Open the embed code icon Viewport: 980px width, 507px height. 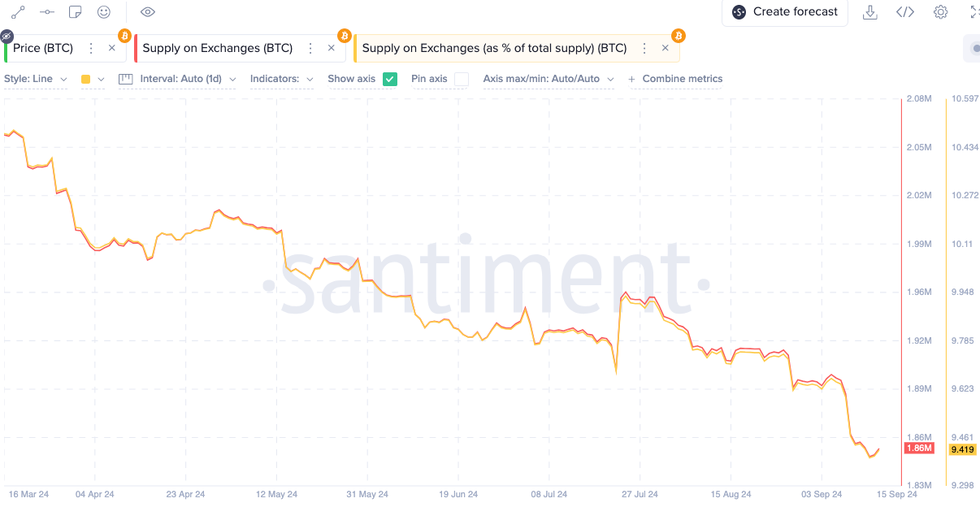(x=905, y=12)
